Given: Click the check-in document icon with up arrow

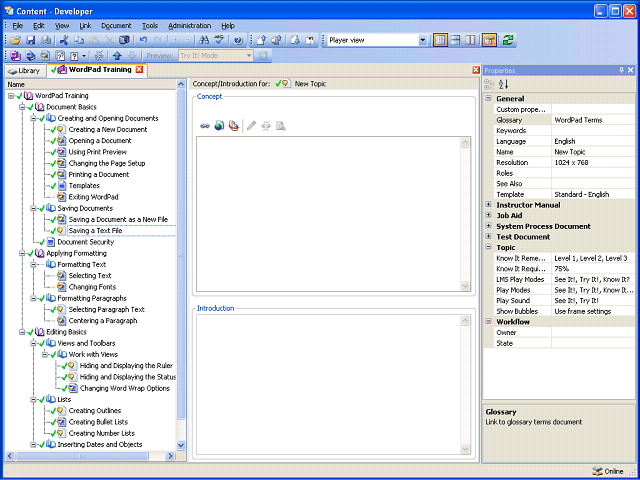Looking at the screenshot, I should (x=262, y=40).
